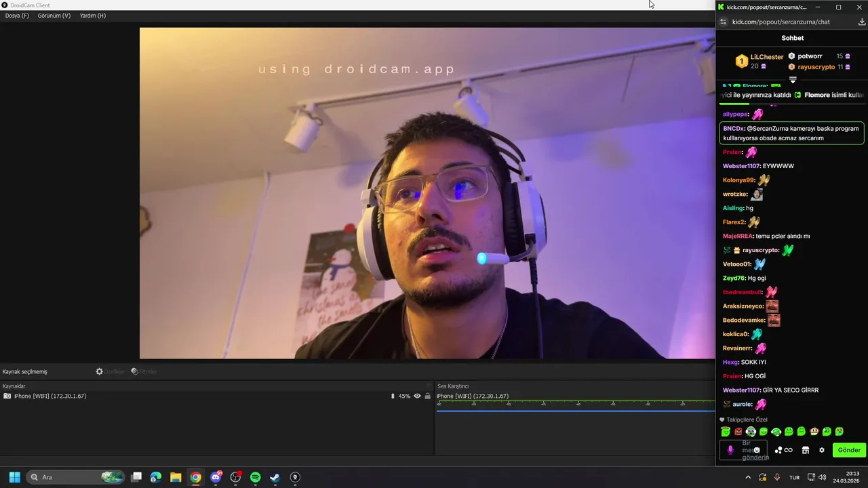Open volume control in system tray

coord(823,477)
